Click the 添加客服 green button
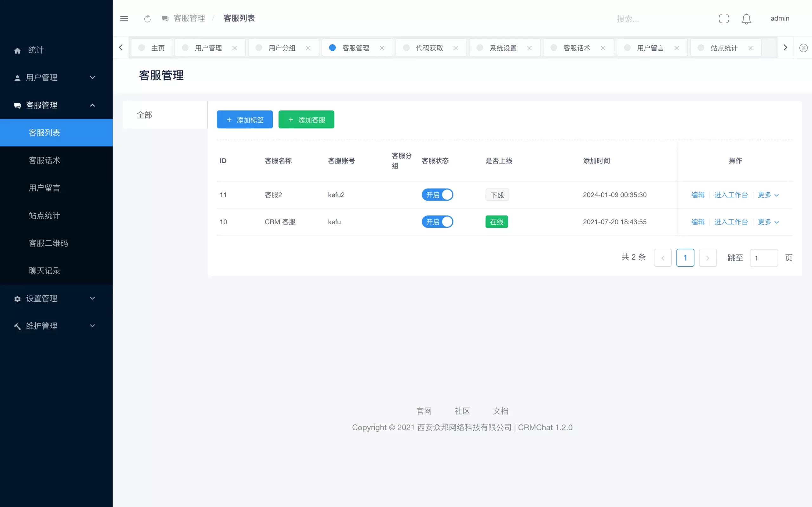This screenshot has width=812, height=507. tap(306, 120)
